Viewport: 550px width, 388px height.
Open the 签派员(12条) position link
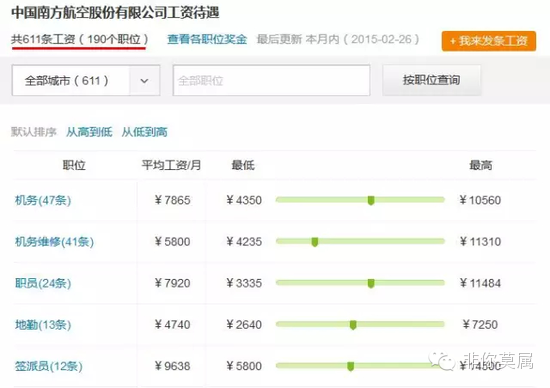coord(49,366)
